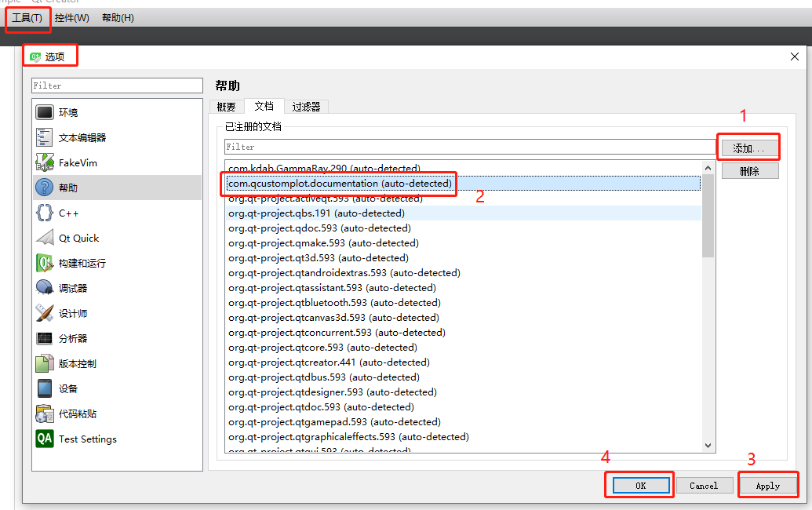Switch to the 概要 tab
Viewport: 812px width, 510px height.
pos(227,106)
